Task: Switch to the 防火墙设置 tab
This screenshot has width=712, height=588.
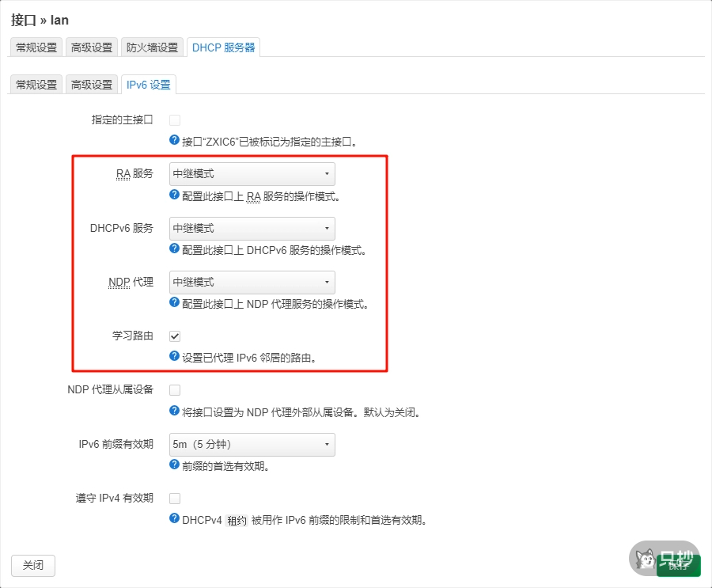Action: coord(152,47)
